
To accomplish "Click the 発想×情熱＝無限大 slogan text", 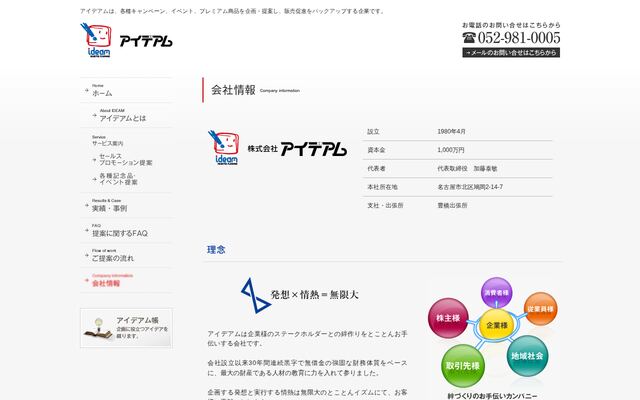I will pos(314,295).
